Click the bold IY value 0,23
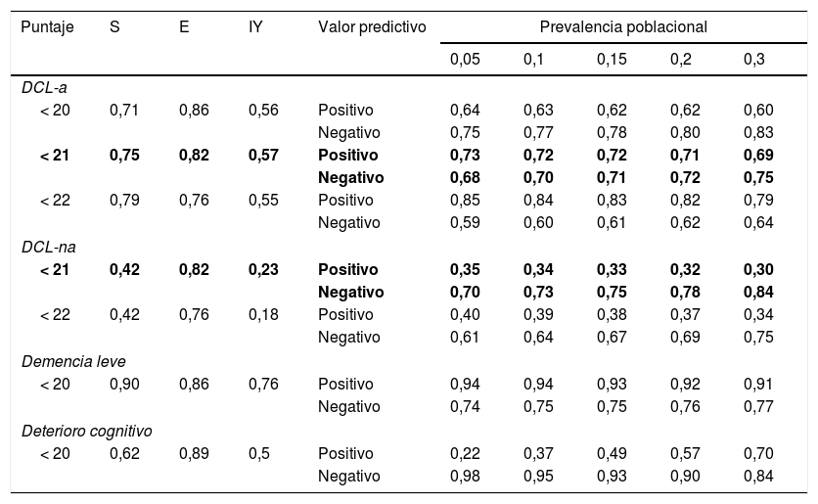The height and width of the screenshot is (504, 818). [x=263, y=269]
